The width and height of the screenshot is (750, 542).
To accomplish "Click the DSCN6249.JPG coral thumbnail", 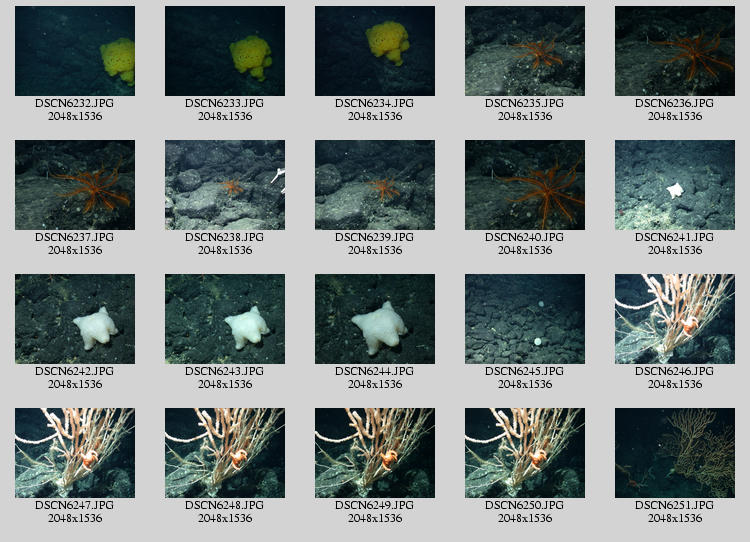I will [375, 453].
